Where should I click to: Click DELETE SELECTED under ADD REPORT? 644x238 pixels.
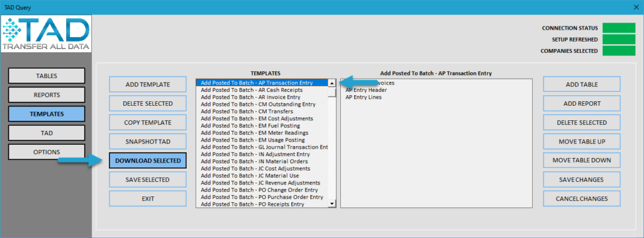(582, 123)
